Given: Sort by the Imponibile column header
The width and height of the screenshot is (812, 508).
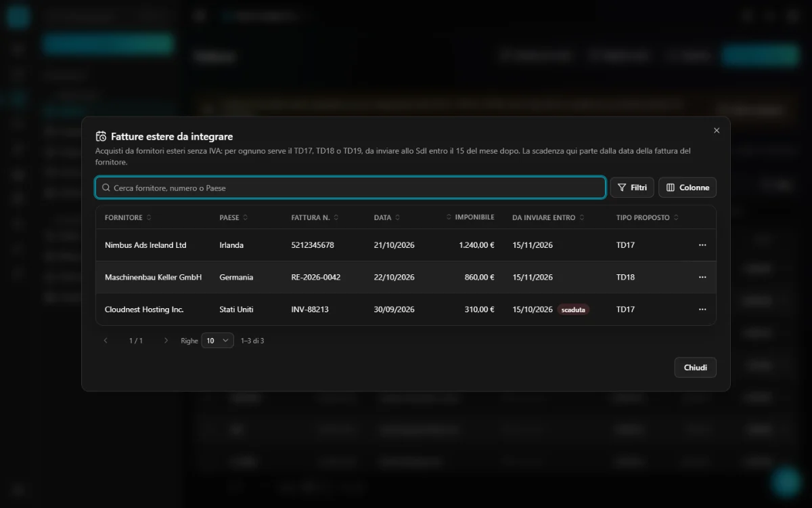Looking at the screenshot, I should (x=470, y=217).
